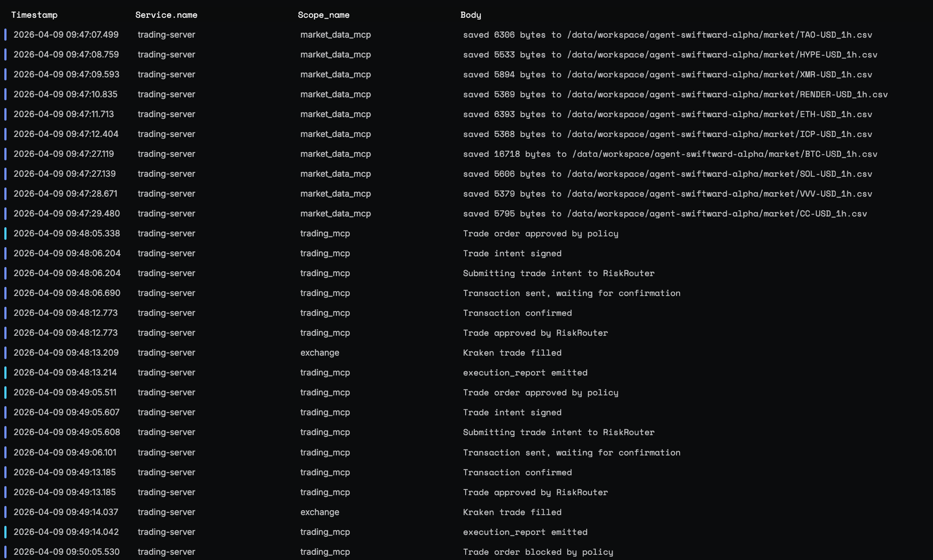The width and height of the screenshot is (933, 560).
Task: Click the cyan severity bar on 'Kraken trade filled' at 09:48:13
Action: click(x=6, y=353)
